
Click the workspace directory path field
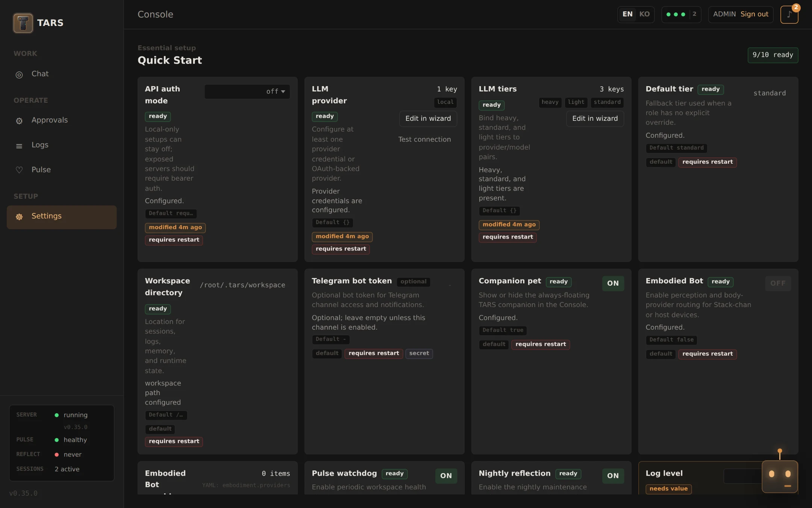(242, 285)
